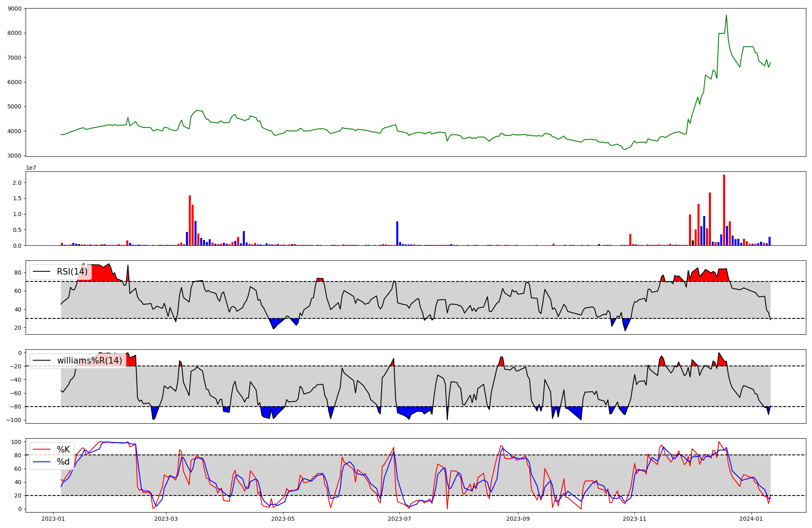This screenshot has width=812, height=528.
Task: Click the williams%R(14) legend label
Action: pos(89,361)
